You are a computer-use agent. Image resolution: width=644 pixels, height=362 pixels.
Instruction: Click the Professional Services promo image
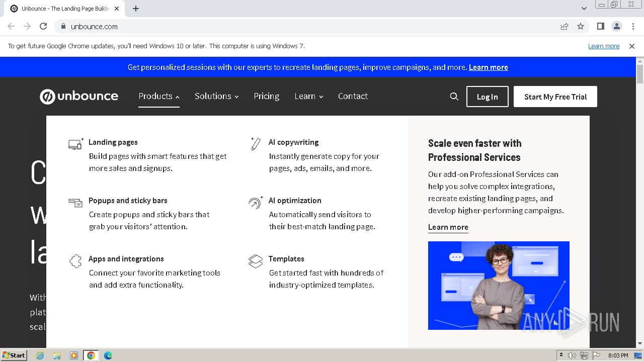point(499,286)
